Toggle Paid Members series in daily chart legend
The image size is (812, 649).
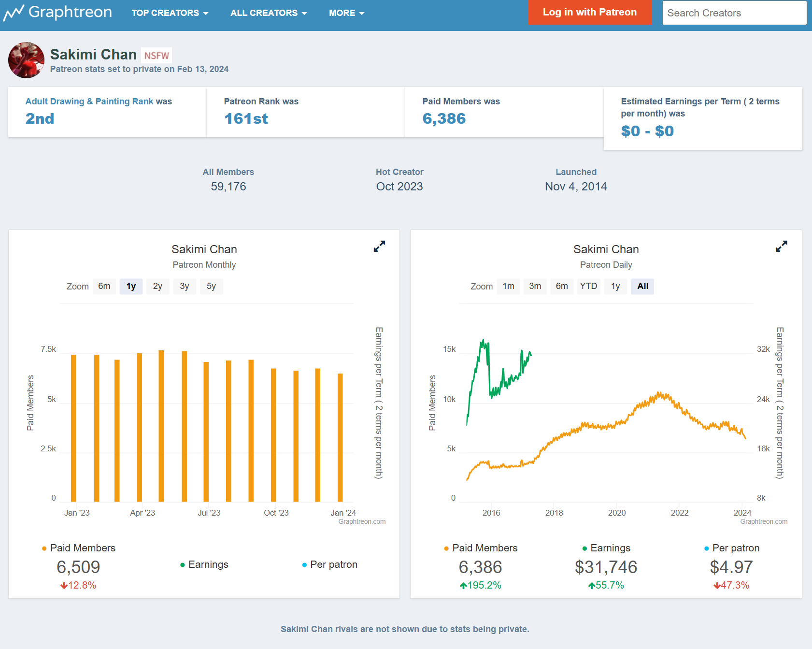481,548
